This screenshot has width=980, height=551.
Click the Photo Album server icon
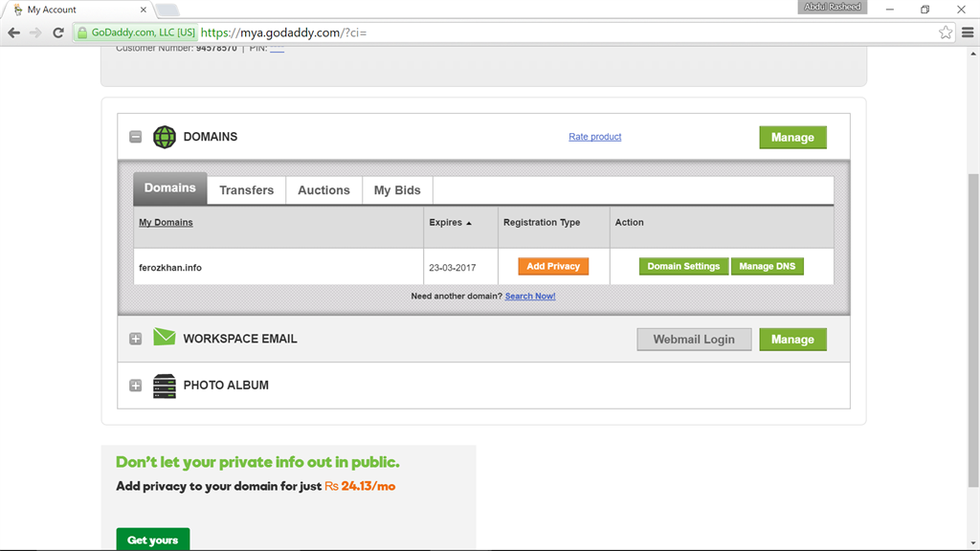click(165, 386)
